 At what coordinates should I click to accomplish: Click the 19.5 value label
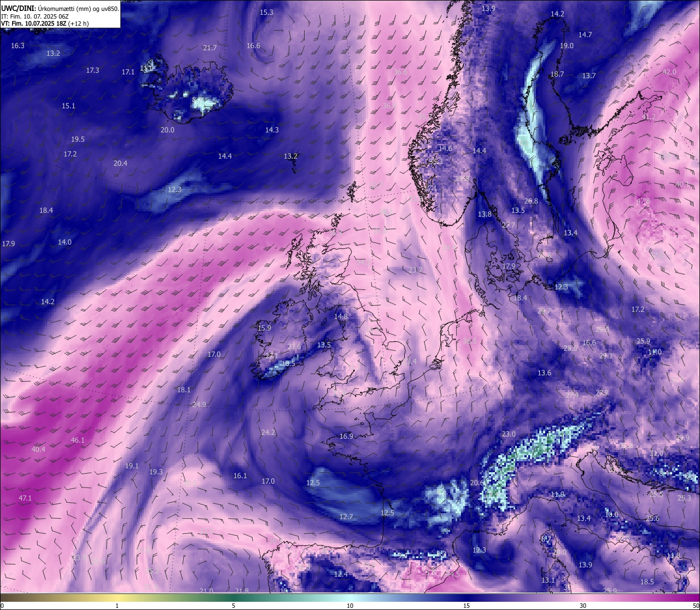point(78,140)
